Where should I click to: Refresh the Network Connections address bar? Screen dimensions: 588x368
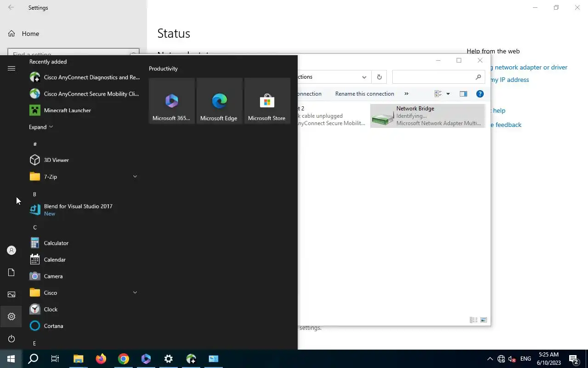[379, 77]
